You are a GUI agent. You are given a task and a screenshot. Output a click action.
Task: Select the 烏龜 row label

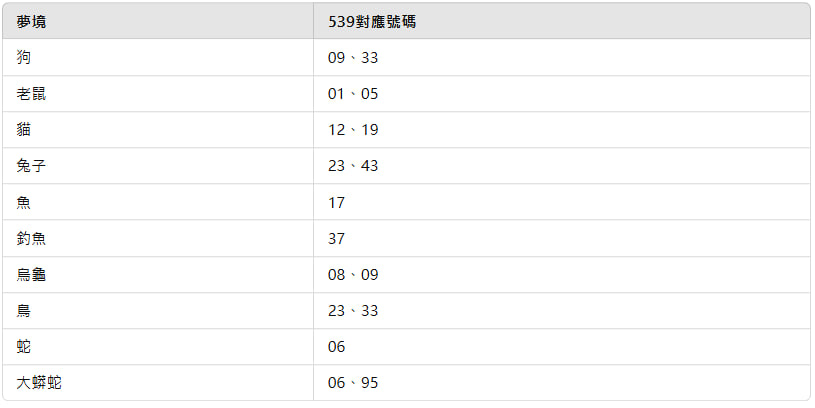click(31, 274)
